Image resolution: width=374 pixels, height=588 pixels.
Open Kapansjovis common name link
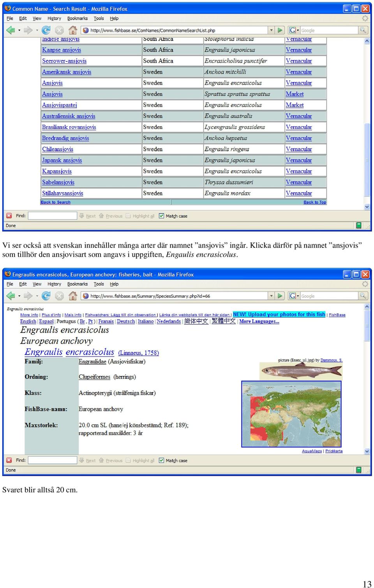coord(57,171)
